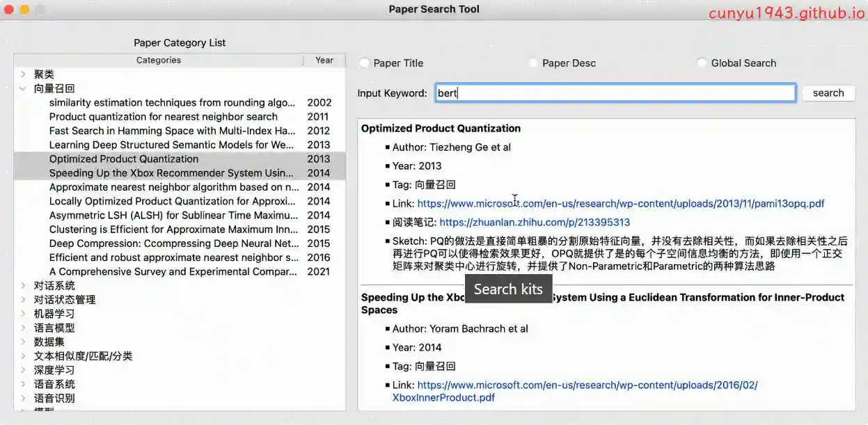
Task: Select Fast Search in Hamming Space paper
Action: click(x=172, y=131)
